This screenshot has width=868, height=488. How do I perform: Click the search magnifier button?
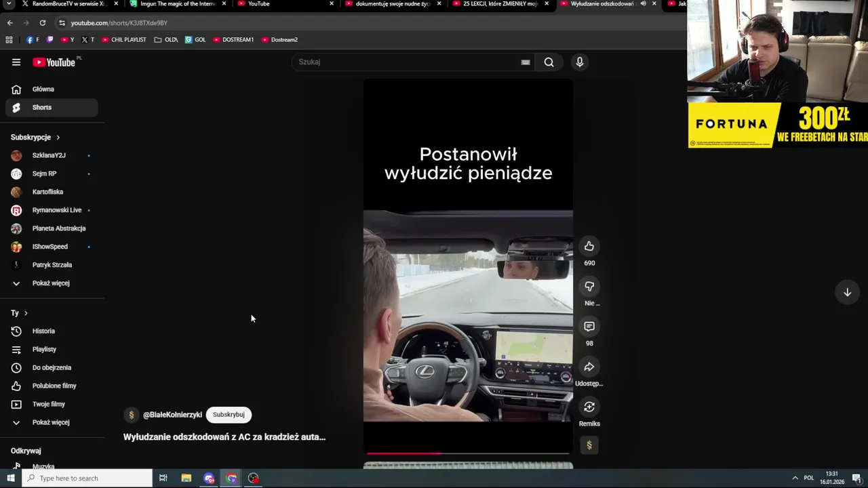tap(549, 62)
